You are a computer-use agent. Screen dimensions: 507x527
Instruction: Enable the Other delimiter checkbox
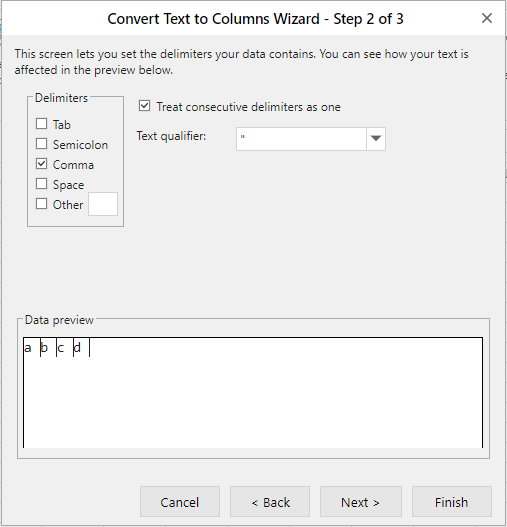(x=41, y=204)
